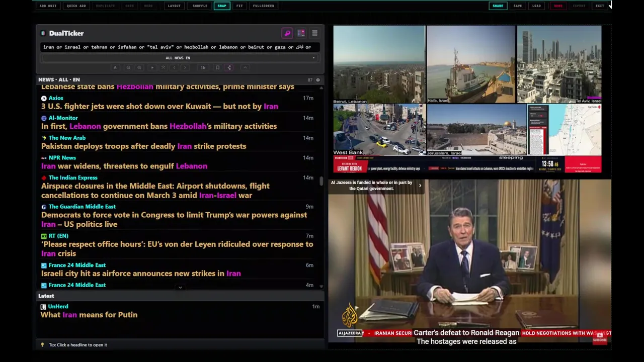The image size is (644, 362).
Task: Click the Al Jazeera logo on video
Action: click(350, 316)
